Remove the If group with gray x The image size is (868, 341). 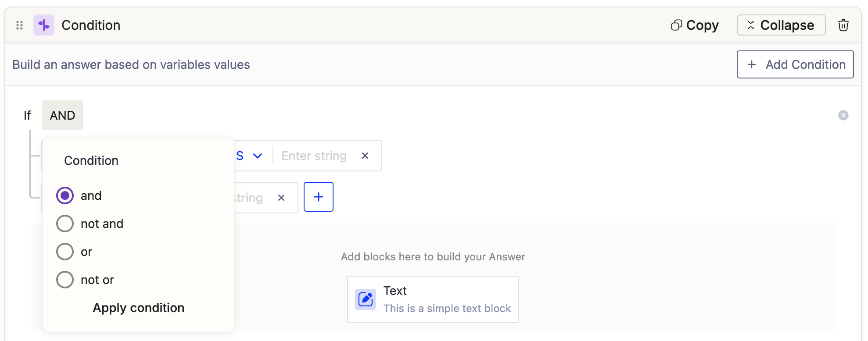[x=843, y=115]
